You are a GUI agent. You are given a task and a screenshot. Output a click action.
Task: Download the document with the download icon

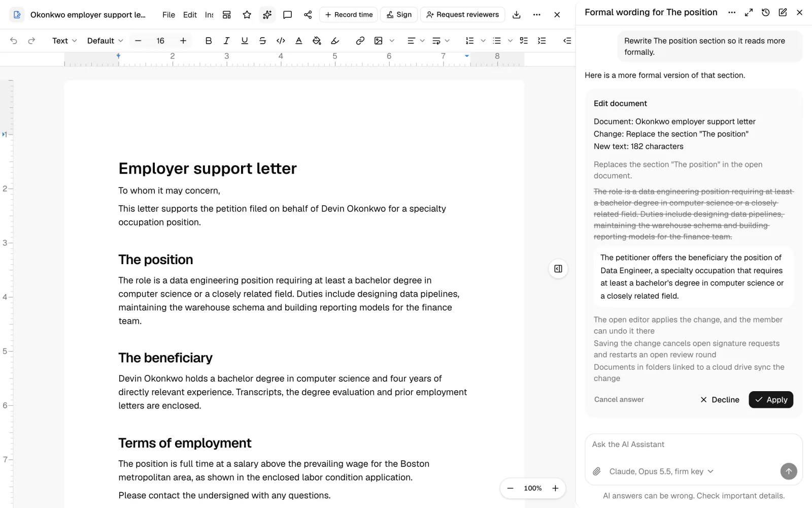point(517,15)
